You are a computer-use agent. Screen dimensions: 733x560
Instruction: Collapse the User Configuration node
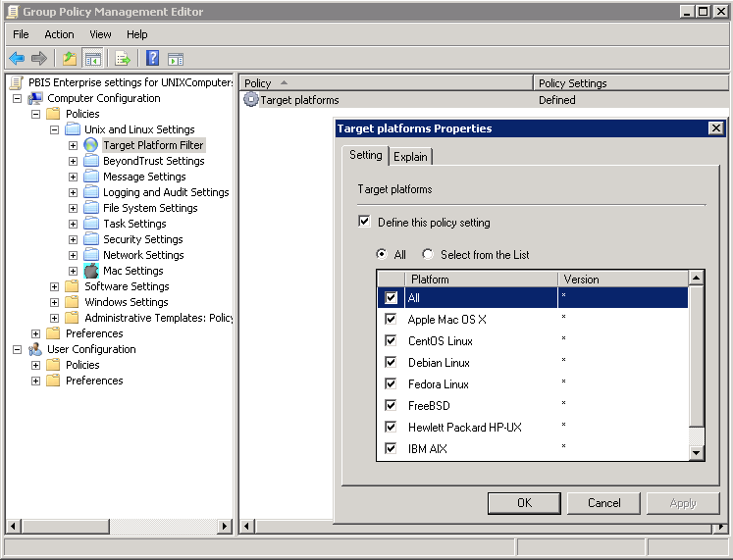click(x=18, y=349)
